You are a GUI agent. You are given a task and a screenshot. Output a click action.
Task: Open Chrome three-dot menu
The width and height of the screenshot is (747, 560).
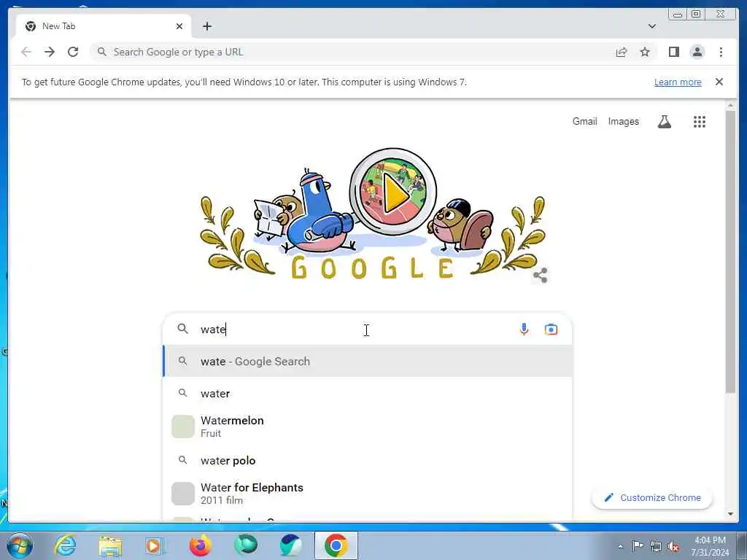click(721, 52)
